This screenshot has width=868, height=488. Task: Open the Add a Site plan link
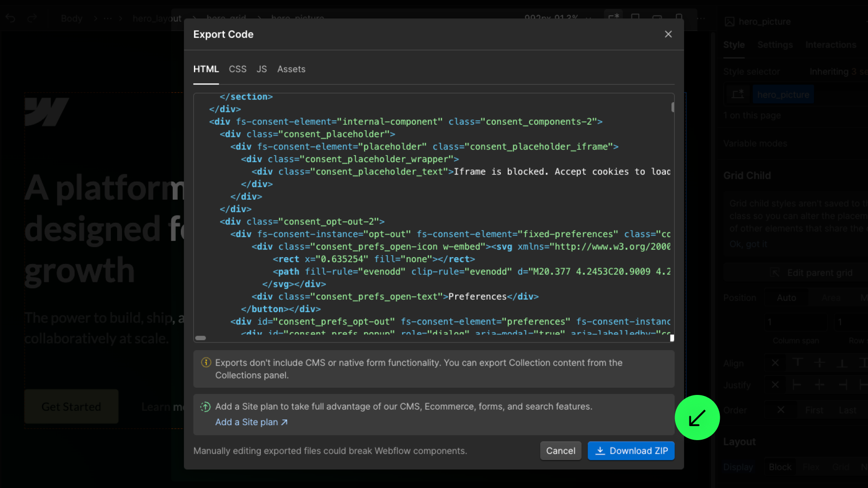251,422
